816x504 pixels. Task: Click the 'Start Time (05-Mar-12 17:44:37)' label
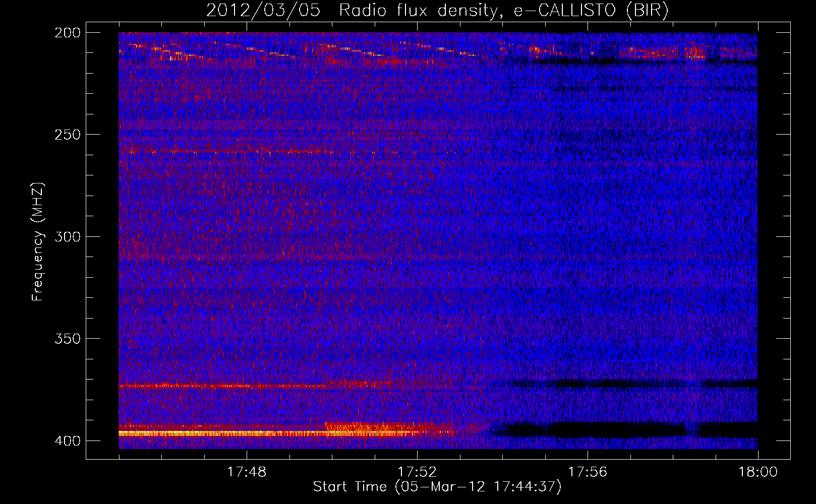437,487
